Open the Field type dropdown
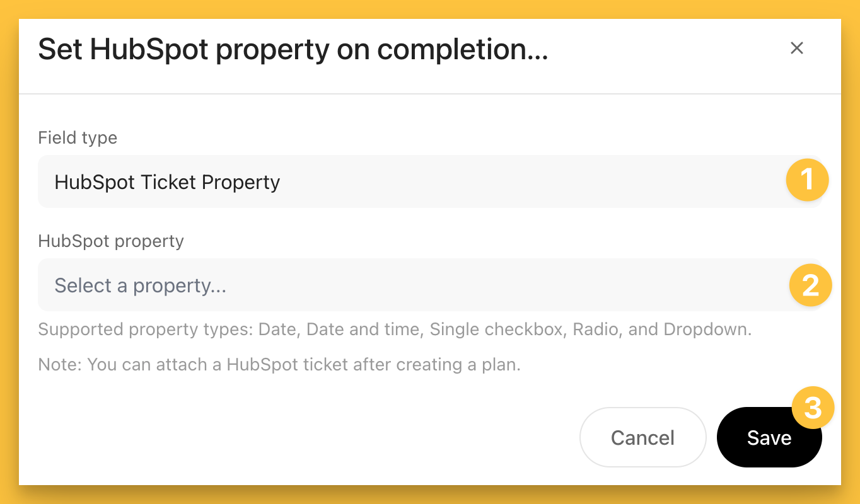This screenshot has height=504, width=860. [410, 182]
